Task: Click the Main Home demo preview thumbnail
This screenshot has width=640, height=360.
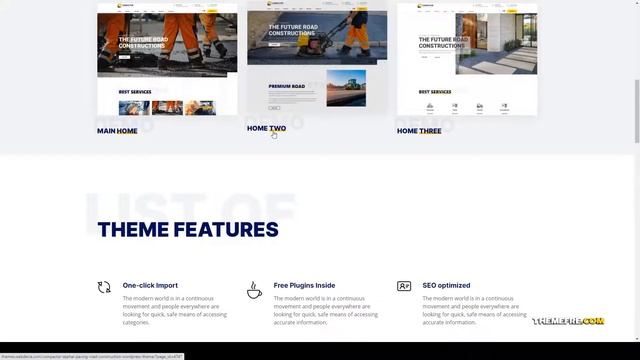Action: (167, 59)
